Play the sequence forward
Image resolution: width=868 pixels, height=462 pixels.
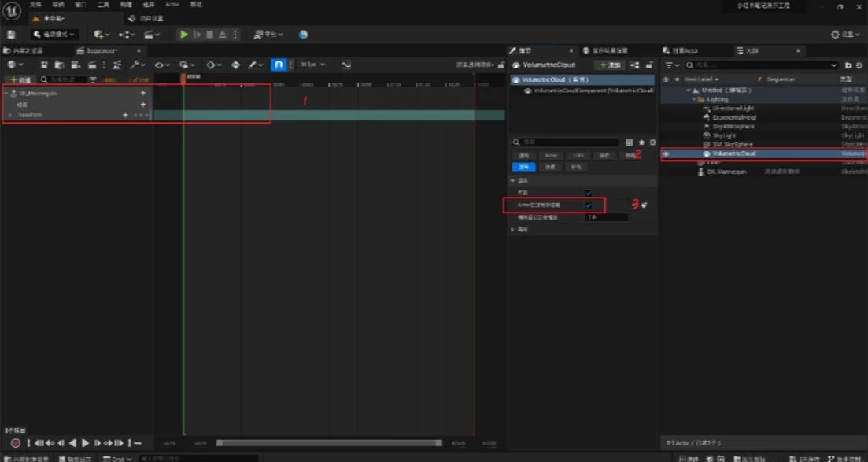click(85, 443)
